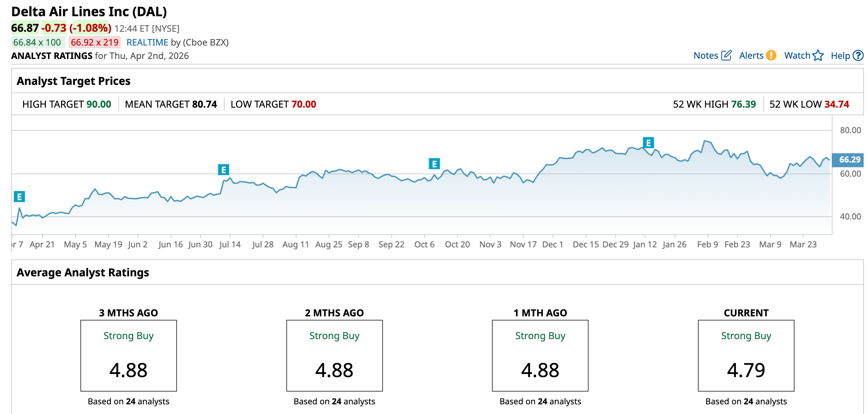
Task: Click the Watch star icon
Action: point(818,56)
